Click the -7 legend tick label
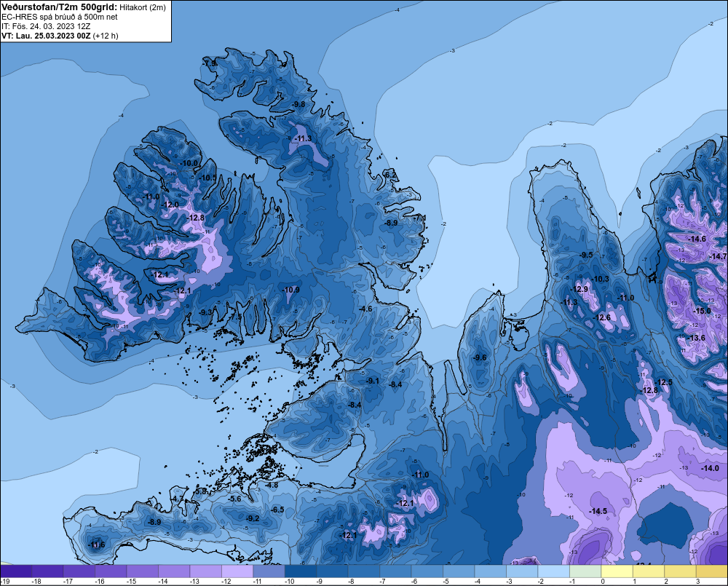728x586 pixels. point(384,582)
